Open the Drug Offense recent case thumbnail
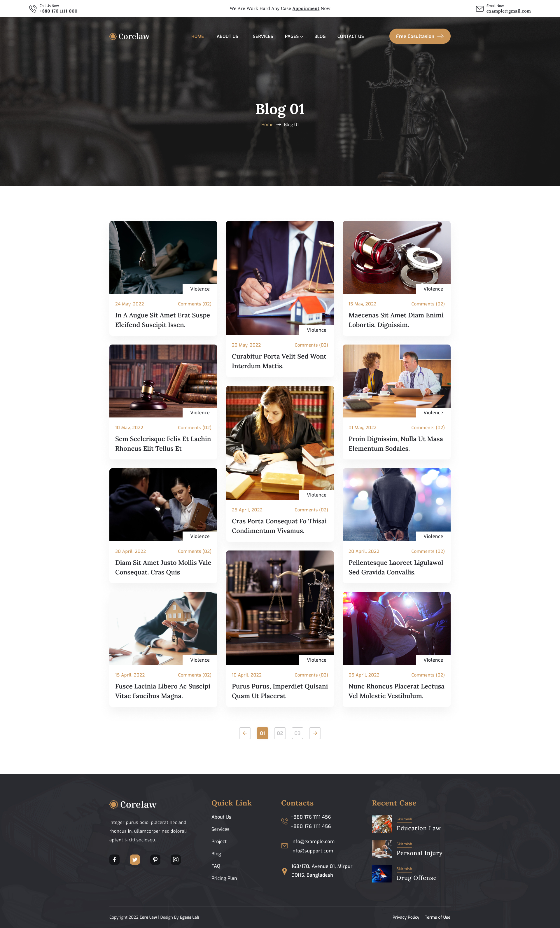Viewport: 560px width, 928px height. pos(382,874)
